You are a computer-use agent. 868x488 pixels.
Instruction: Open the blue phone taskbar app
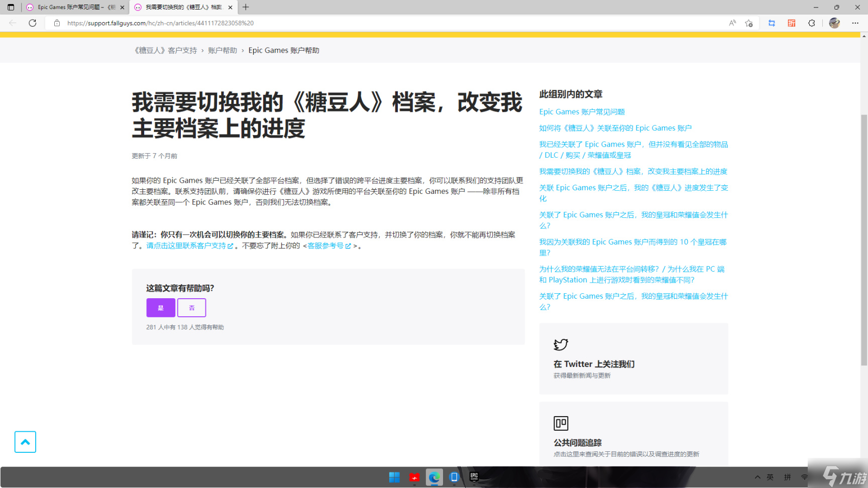454,477
